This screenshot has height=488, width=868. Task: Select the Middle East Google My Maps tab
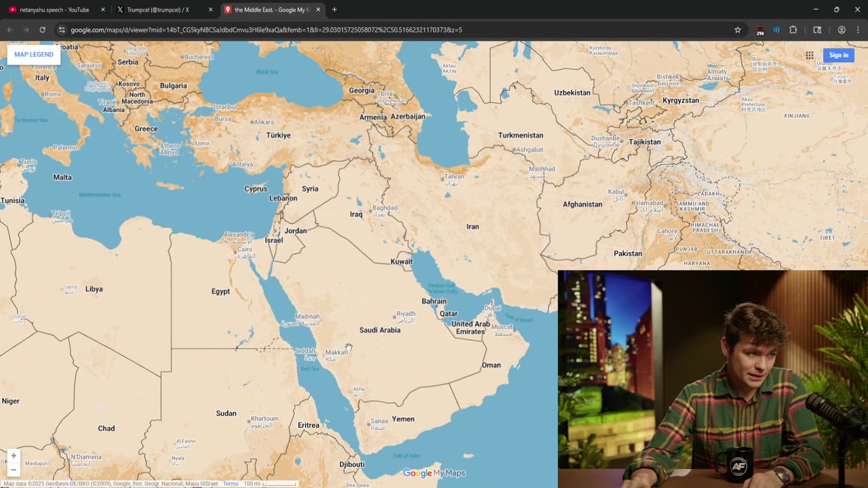[271, 9]
